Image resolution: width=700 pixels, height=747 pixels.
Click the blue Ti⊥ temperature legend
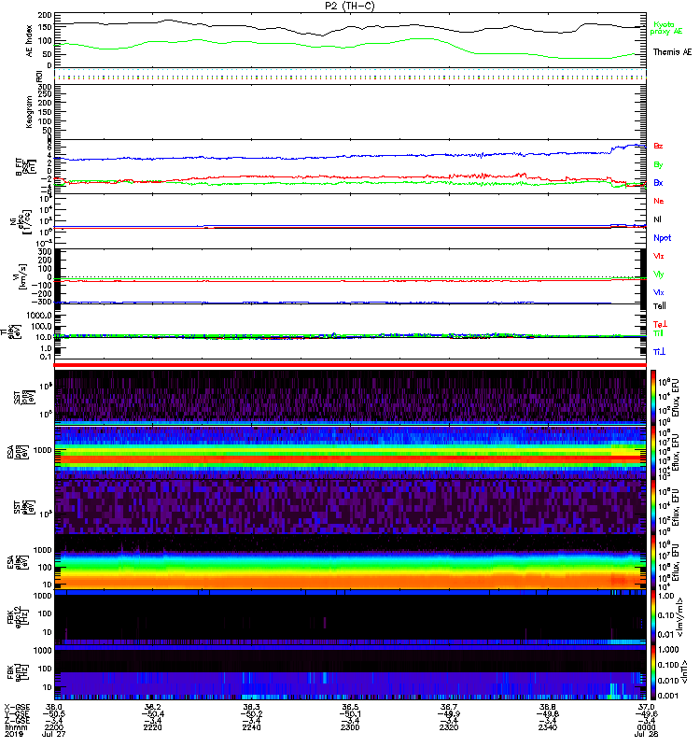pyautogui.click(x=659, y=352)
